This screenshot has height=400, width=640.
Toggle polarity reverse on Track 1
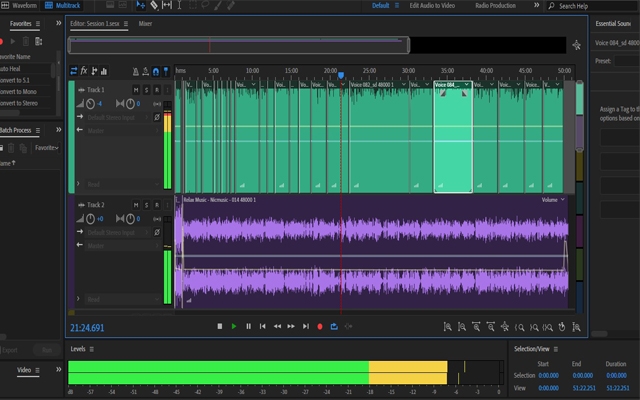click(x=157, y=117)
